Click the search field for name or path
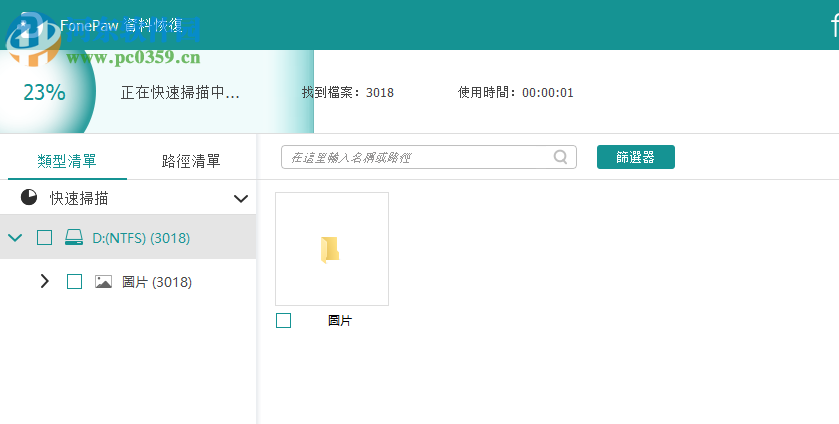This screenshot has height=424, width=839. click(429, 157)
